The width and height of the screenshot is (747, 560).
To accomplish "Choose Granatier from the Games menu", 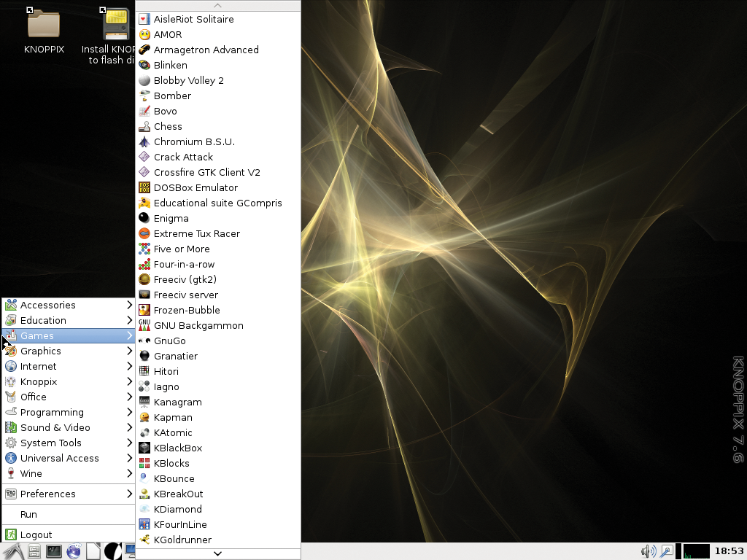I will coord(218,356).
